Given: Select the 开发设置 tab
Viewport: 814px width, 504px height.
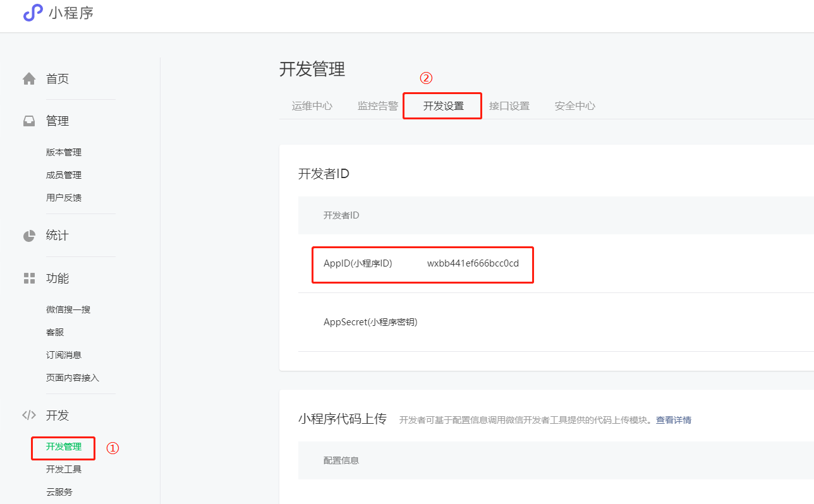Looking at the screenshot, I should 443,106.
